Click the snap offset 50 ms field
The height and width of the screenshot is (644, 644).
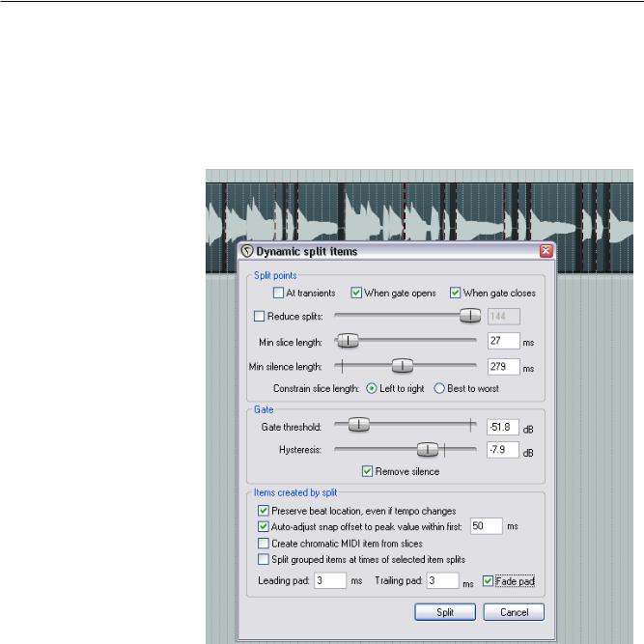pyautogui.click(x=487, y=526)
